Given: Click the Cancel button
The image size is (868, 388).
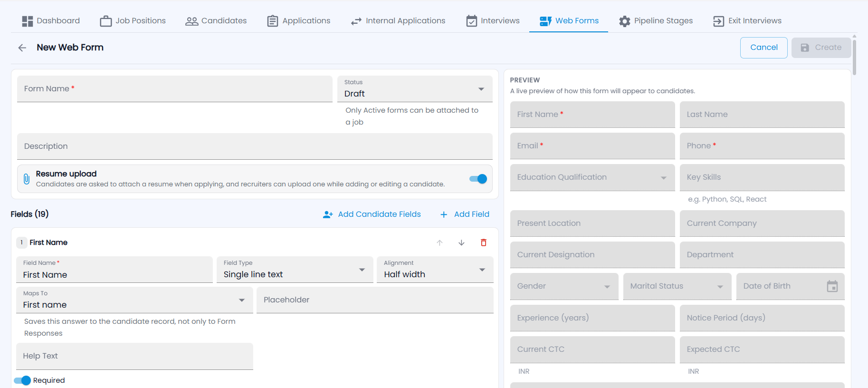Looking at the screenshot, I should pos(764,48).
